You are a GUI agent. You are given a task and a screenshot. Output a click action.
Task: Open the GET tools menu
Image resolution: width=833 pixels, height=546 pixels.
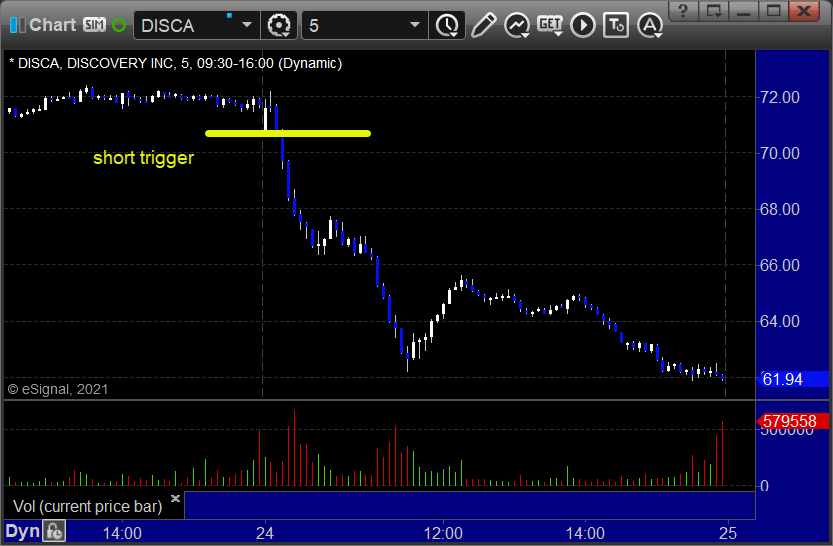coord(550,25)
